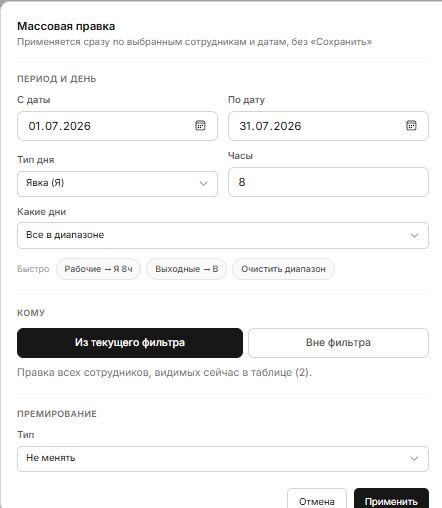Click Очистить диапазон chip
The width and height of the screenshot is (442, 508).
tap(283, 269)
